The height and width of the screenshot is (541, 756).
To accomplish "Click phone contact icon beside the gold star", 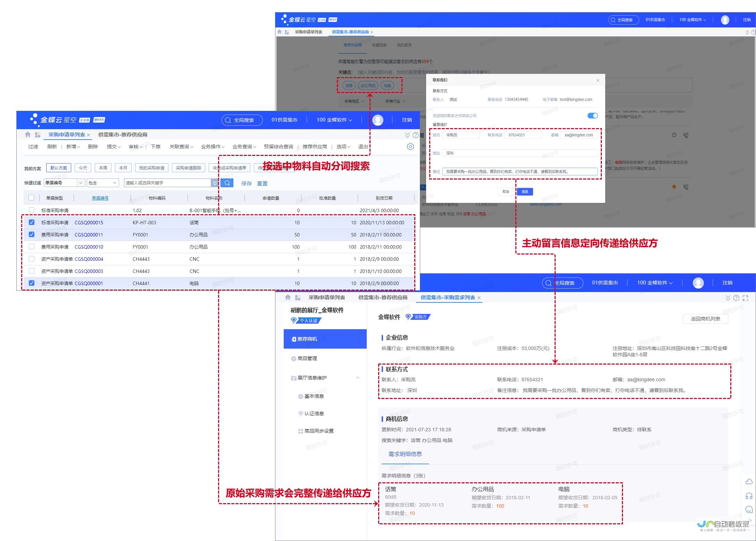I will pyautogui.click(x=686, y=187).
